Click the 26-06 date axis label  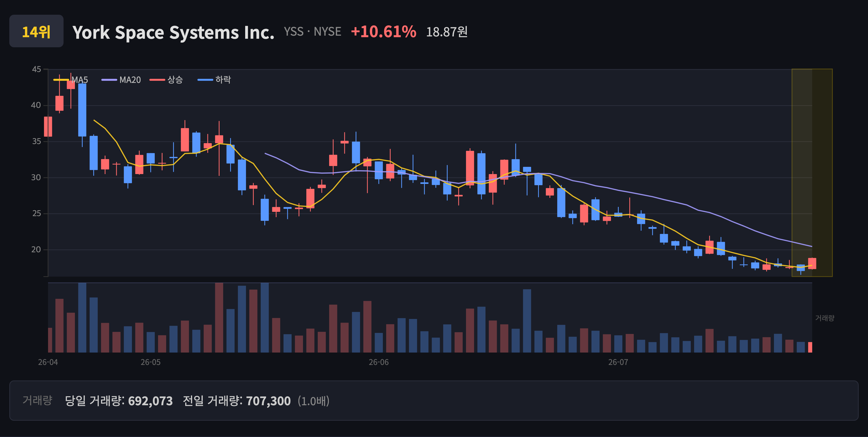pyautogui.click(x=379, y=362)
